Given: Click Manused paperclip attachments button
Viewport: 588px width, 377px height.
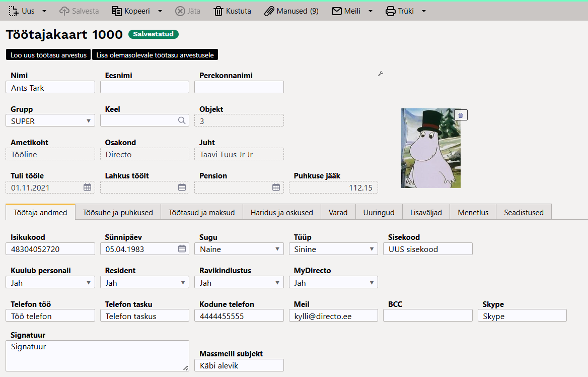Looking at the screenshot, I should (291, 11).
